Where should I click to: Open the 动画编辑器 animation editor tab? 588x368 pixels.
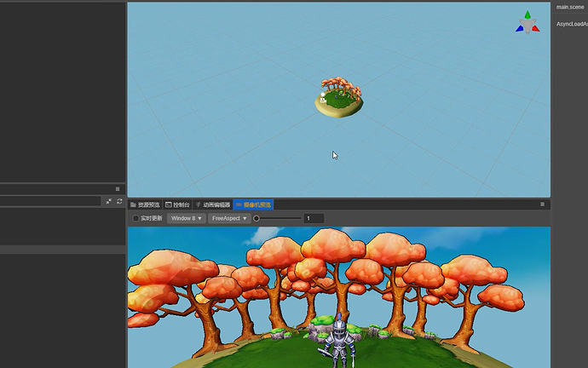click(213, 204)
